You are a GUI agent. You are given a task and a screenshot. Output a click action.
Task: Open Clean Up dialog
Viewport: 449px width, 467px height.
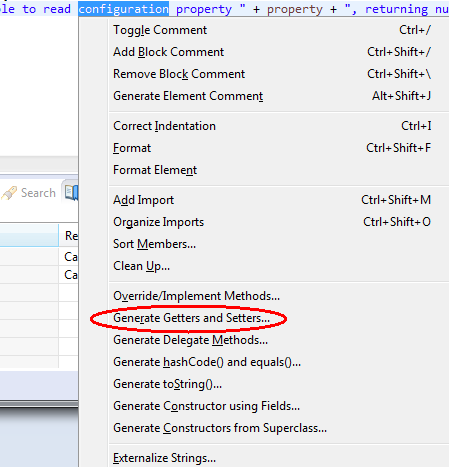coord(264,266)
